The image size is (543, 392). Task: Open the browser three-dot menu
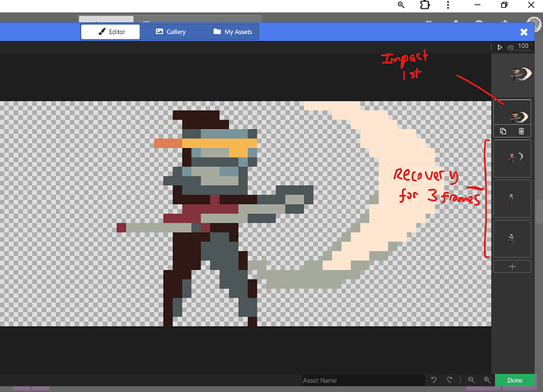click(x=448, y=5)
